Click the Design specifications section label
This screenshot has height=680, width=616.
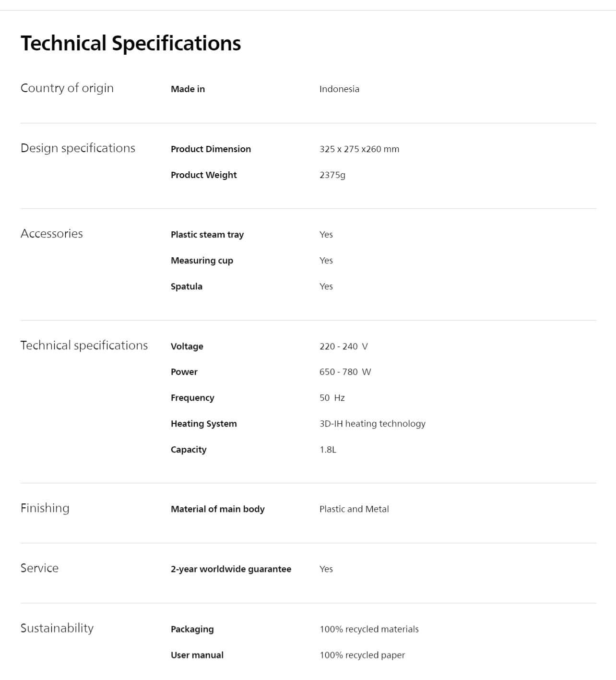pyautogui.click(x=78, y=148)
